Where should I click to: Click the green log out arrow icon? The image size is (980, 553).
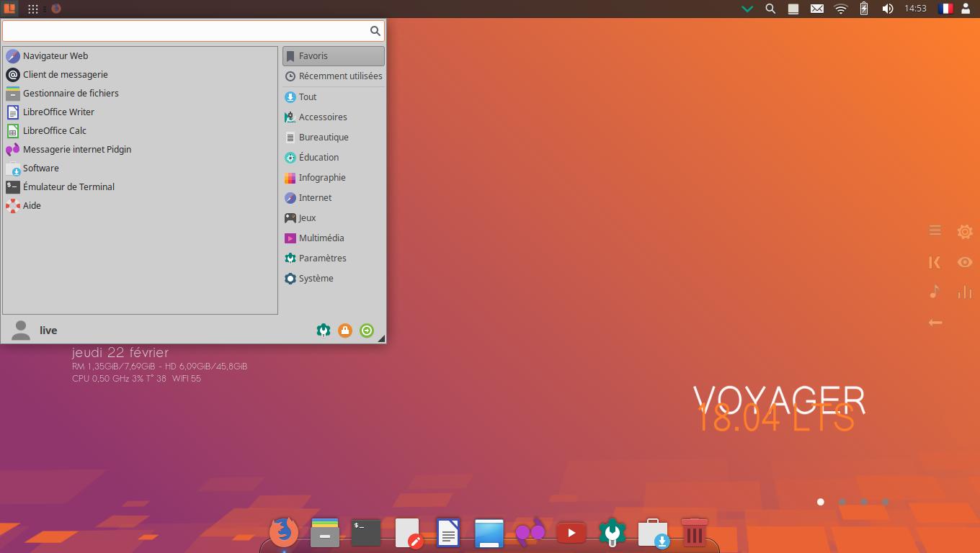[367, 331]
